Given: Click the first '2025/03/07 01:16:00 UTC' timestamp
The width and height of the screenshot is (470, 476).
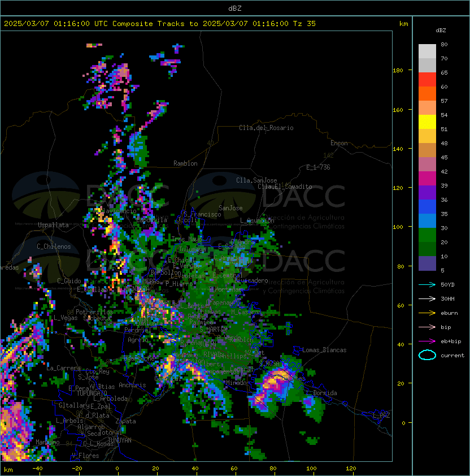Looking at the screenshot, I should coord(55,24).
